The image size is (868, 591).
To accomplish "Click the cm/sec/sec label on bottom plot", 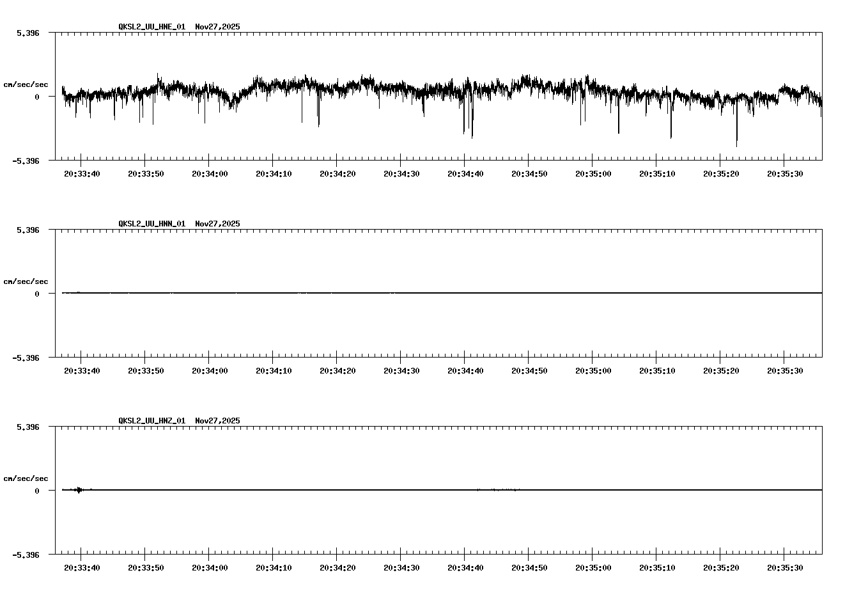I will (x=26, y=477).
